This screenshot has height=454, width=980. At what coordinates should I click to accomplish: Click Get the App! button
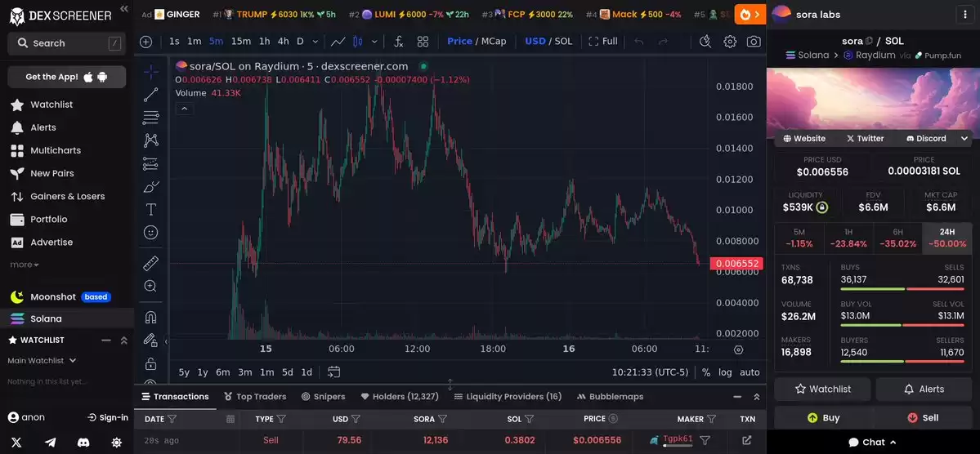coord(67,77)
